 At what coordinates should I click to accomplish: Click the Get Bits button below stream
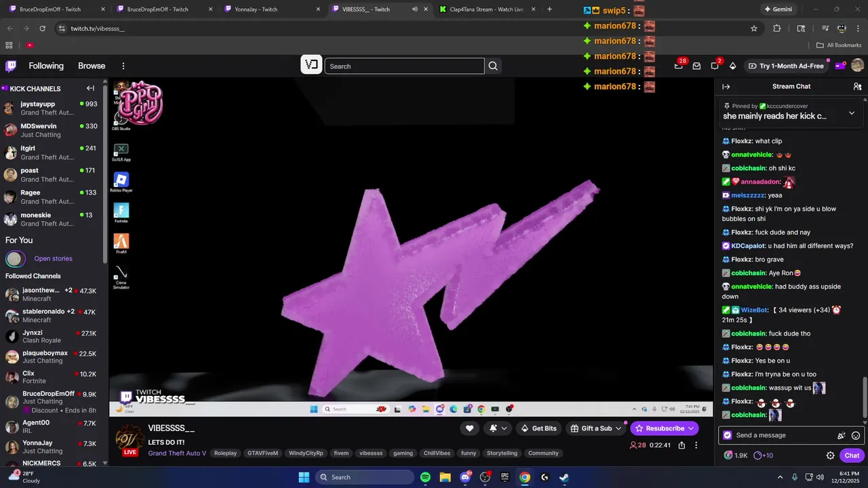[x=539, y=428]
